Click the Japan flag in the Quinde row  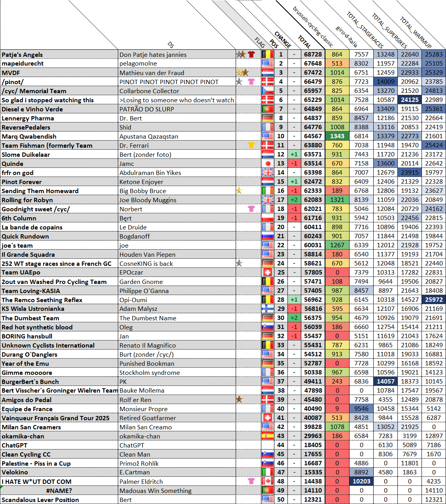click(x=268, y=164)
